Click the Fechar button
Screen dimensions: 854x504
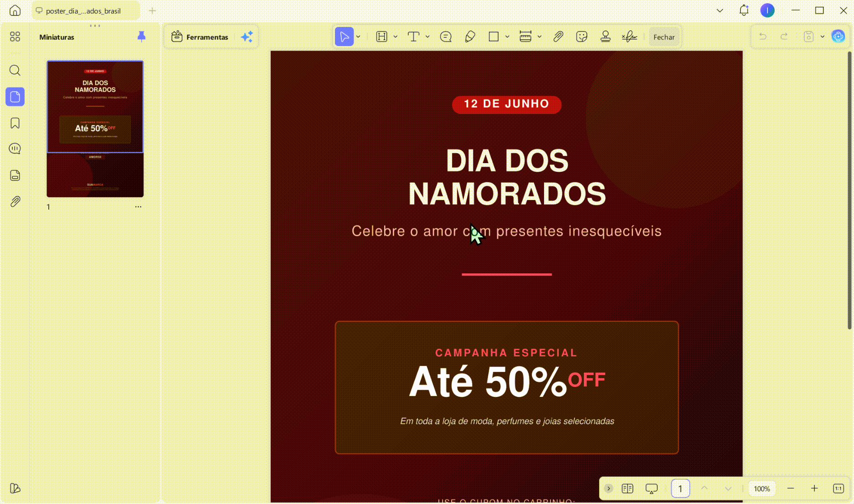(x=664, y=37)
